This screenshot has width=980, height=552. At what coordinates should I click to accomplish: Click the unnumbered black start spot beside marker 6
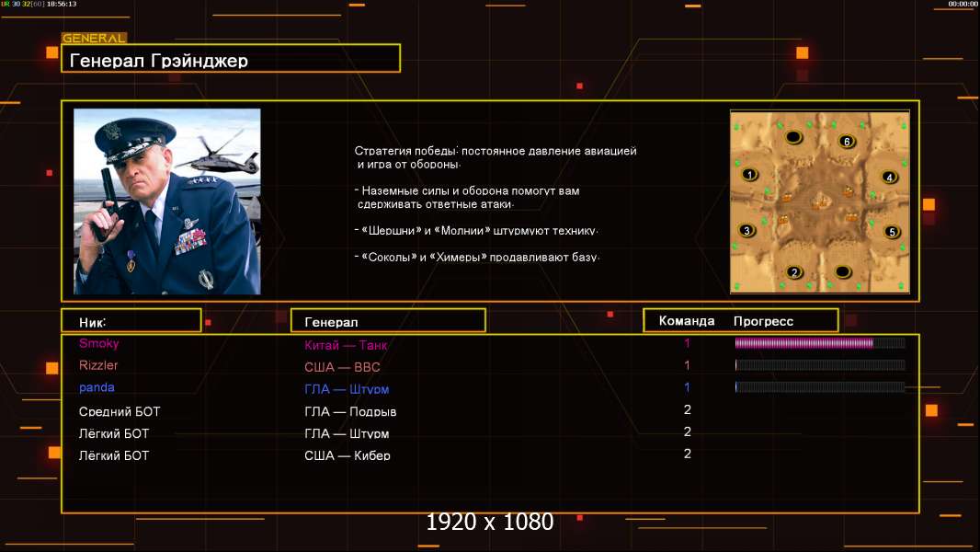click(793, 137)
